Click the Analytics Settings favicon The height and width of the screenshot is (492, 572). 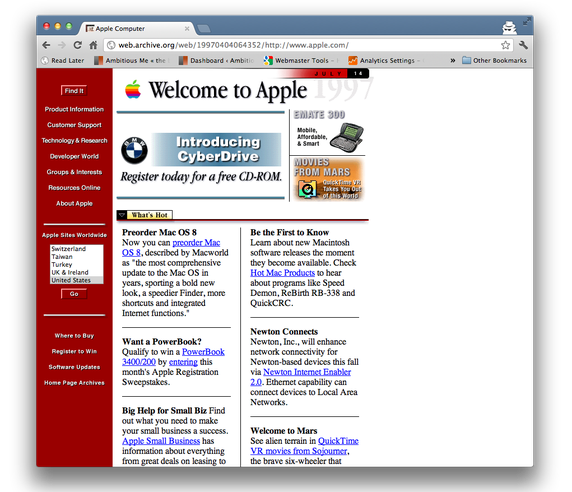[x=353, y=61]
